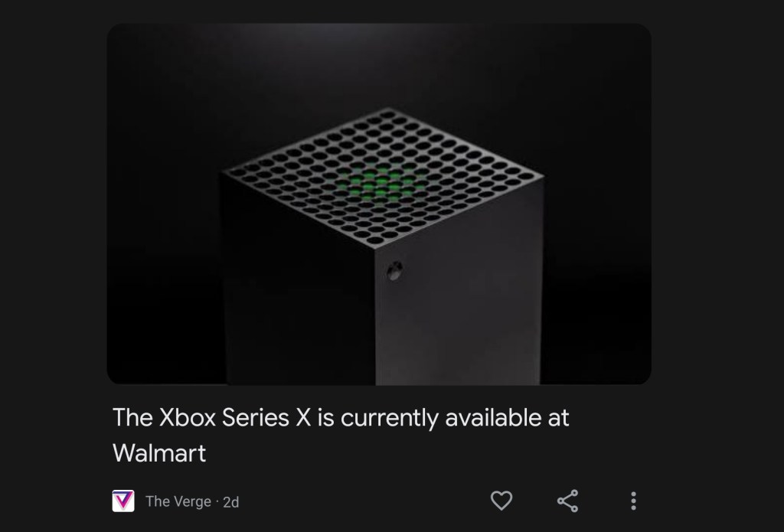Tap the word Walmart in headline

click(x=159, y=453)
